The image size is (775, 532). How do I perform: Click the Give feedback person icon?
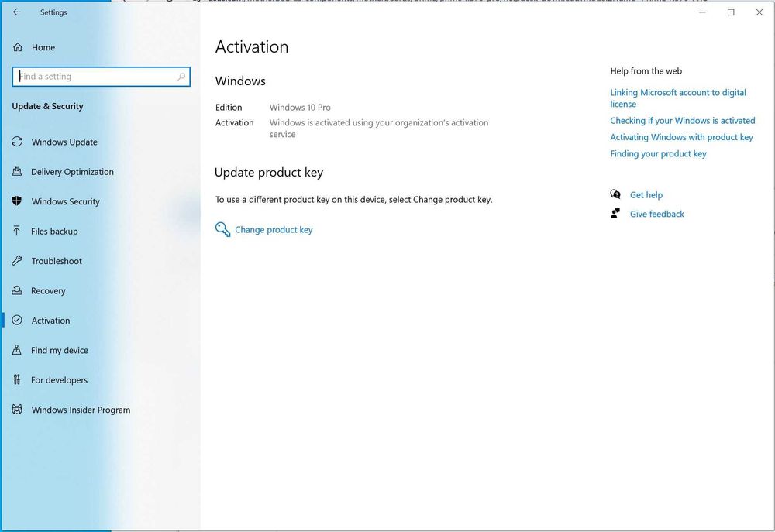coord(615,214)
